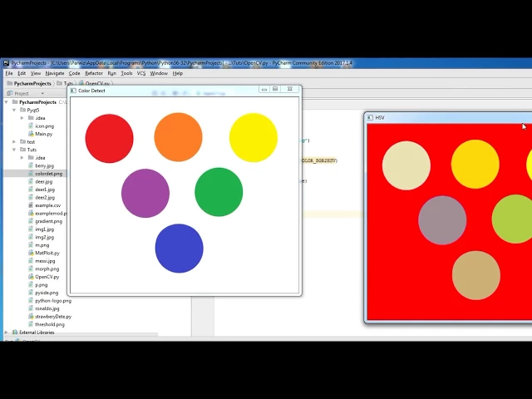Open the Edit menu
532x399 pixels.
22,73
